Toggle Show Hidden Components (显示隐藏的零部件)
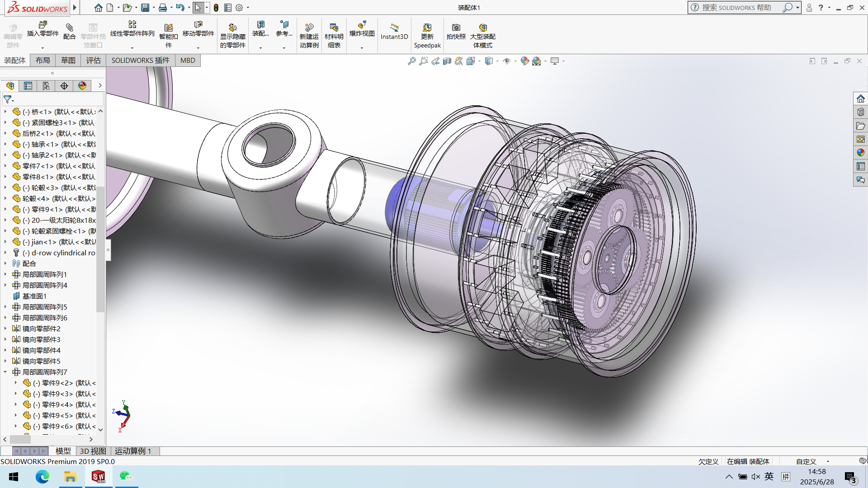This screenshot has width=868, height=488. tap(232, 28)
